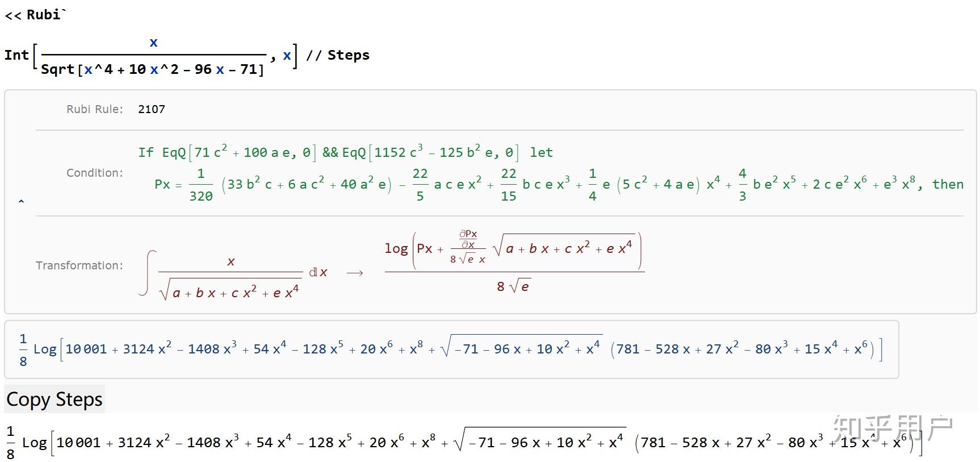Click the 1/8 fraction in boxed result
The height and width of the screenshot is (462, 980).
click(x=23, y=349)
